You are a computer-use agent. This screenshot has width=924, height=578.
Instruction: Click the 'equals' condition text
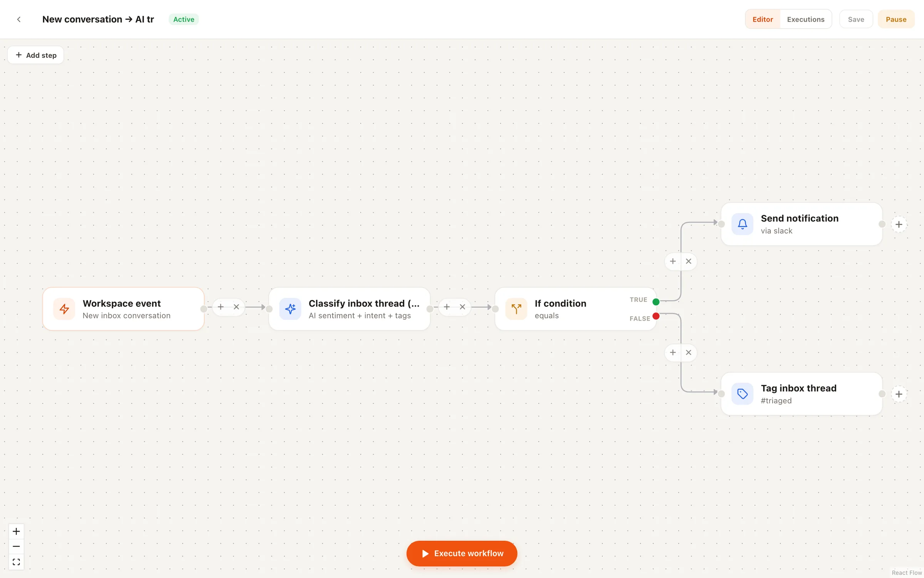(x=546, y=316)
